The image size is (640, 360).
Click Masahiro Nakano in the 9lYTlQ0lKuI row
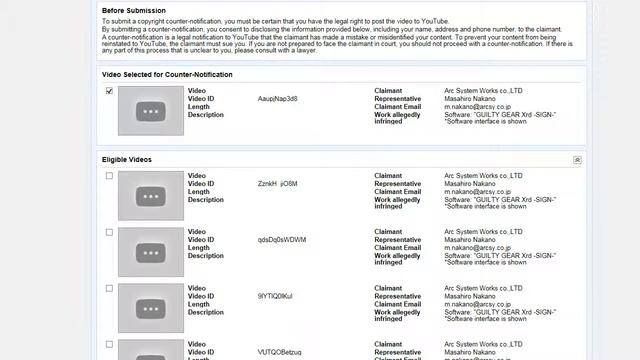click(470, 296)
